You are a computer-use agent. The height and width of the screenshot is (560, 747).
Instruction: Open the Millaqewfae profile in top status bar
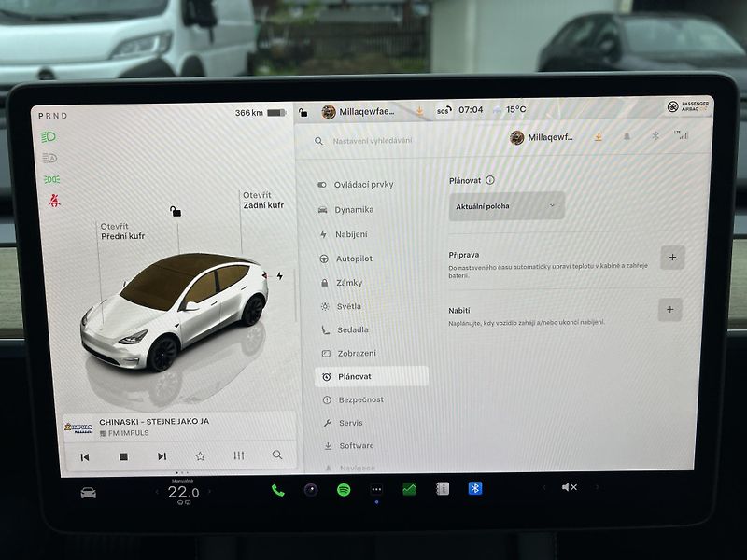[x=359, y=112]
